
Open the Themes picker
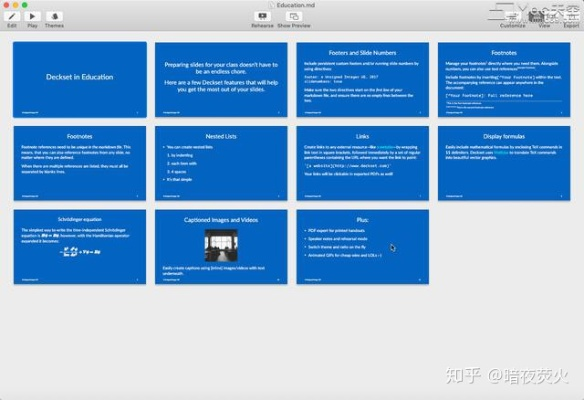[54, 16]
